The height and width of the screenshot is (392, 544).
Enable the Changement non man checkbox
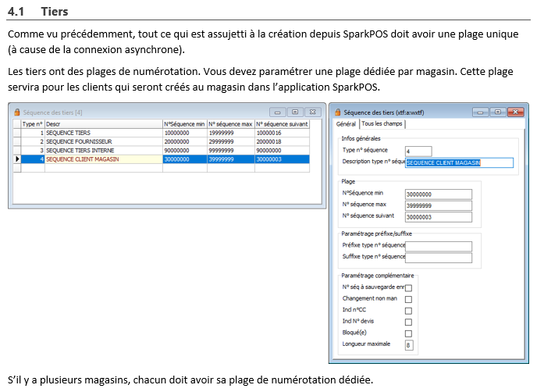(408, 300)
